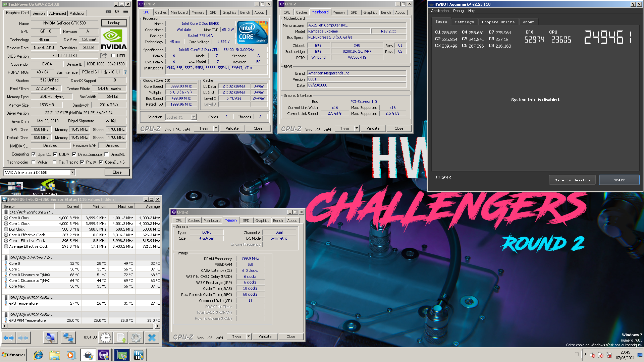Toggle the CUDA checkbox in GPU-Z
The height and width of the screenshot is (362, 644).
(x=55, y=155)
